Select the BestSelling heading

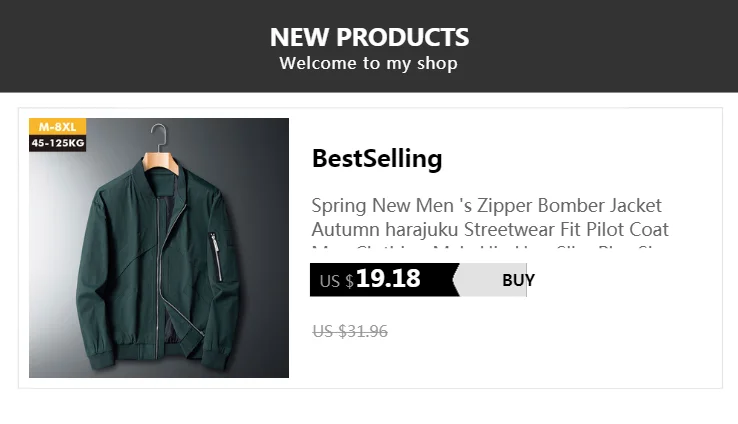(x=377, y=158)
